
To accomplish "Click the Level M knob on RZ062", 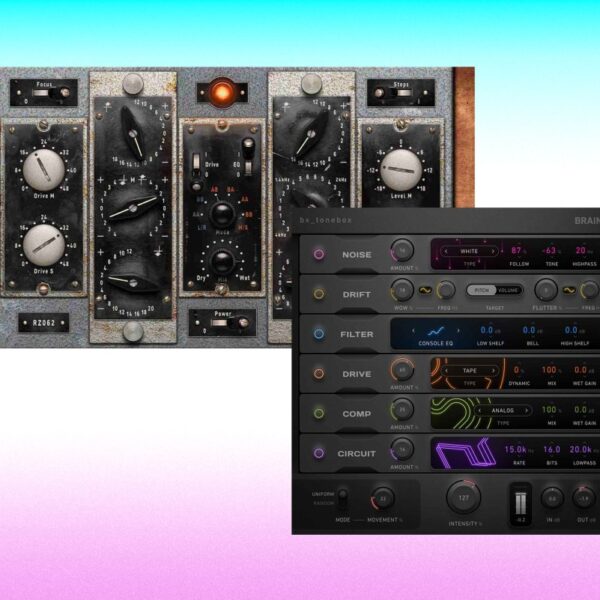I will (x=401, y=170).
